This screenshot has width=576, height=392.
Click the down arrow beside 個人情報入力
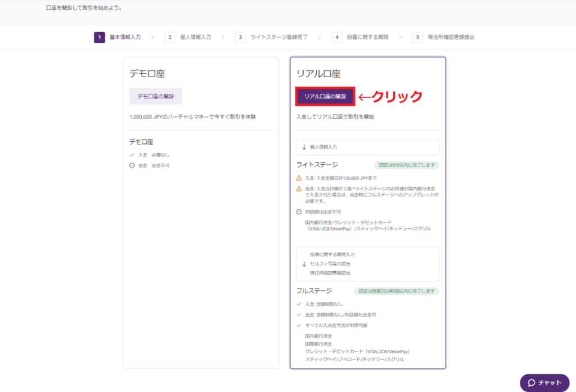(x=304, y=147)
